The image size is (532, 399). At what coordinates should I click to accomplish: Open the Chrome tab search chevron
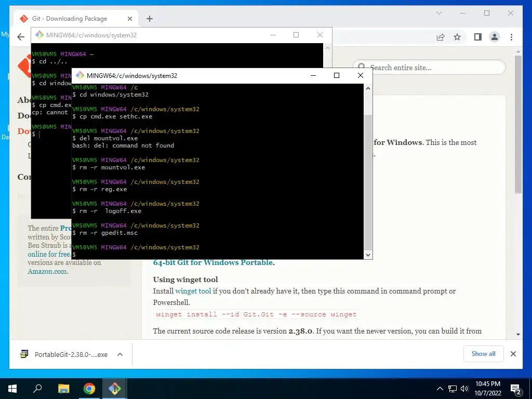(x=439, y=13)
